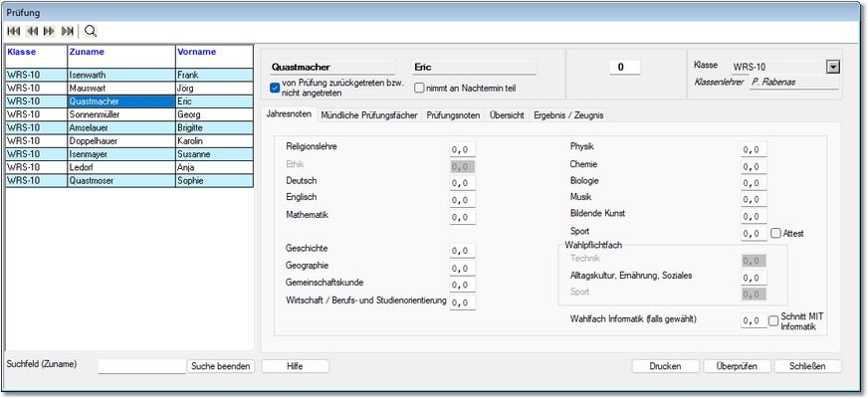The height and width of the screenshot is (399, 868).
Task: Close the dialog with Schließen
Action: pyautogui.click(x=807, y=366)
